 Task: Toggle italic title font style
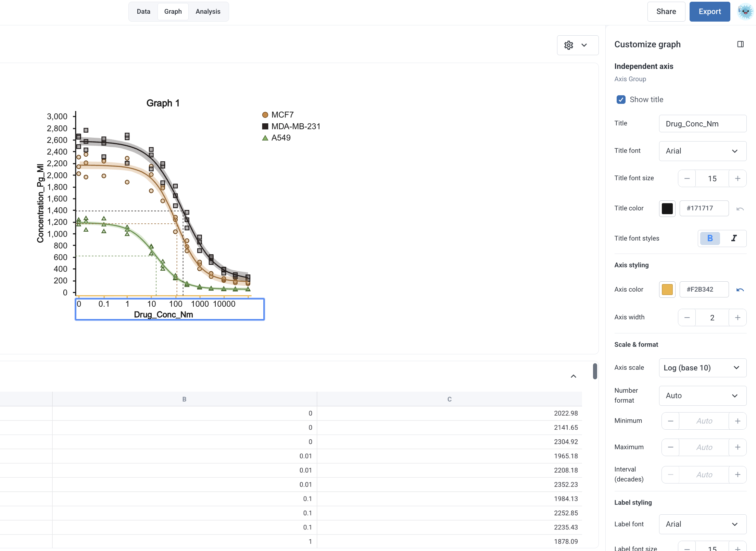click(734, 238)
